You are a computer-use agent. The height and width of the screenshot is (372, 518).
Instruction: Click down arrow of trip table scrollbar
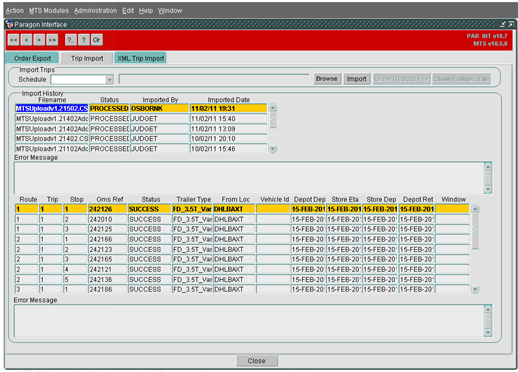point(475,289)
